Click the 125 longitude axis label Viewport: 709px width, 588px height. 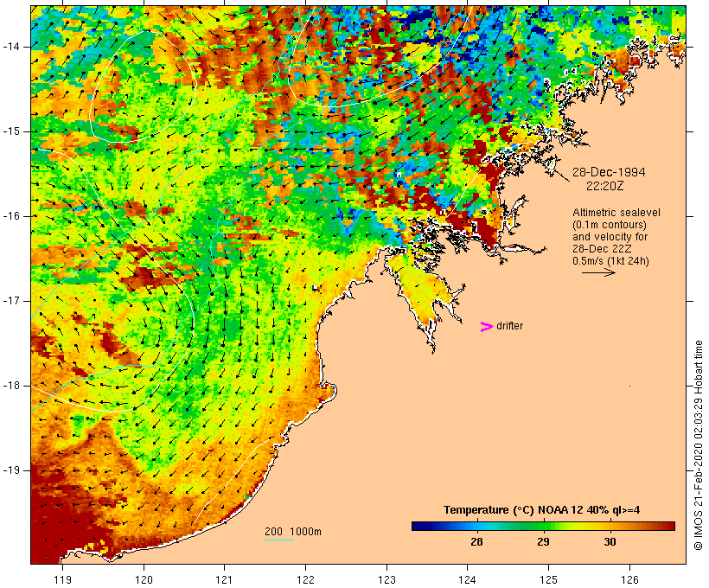[549, 579]
